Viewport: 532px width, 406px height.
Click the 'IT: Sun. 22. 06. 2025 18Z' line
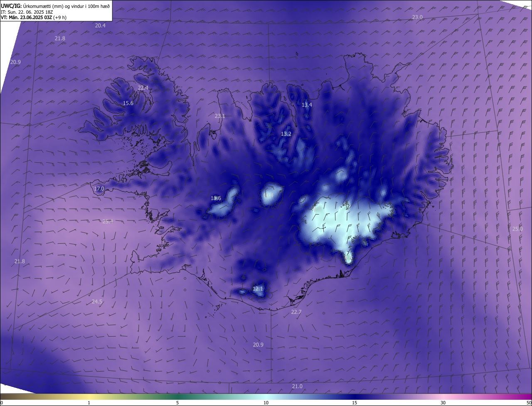coord(27,12)
